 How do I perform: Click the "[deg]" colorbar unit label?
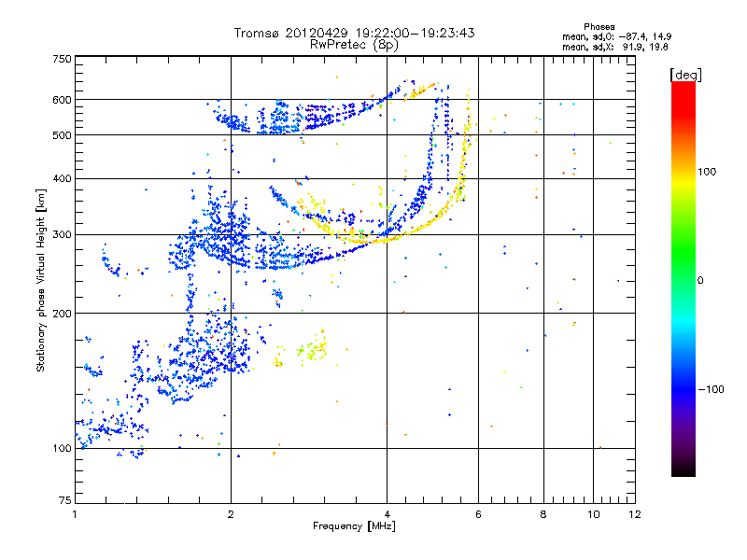coord(685,75)
